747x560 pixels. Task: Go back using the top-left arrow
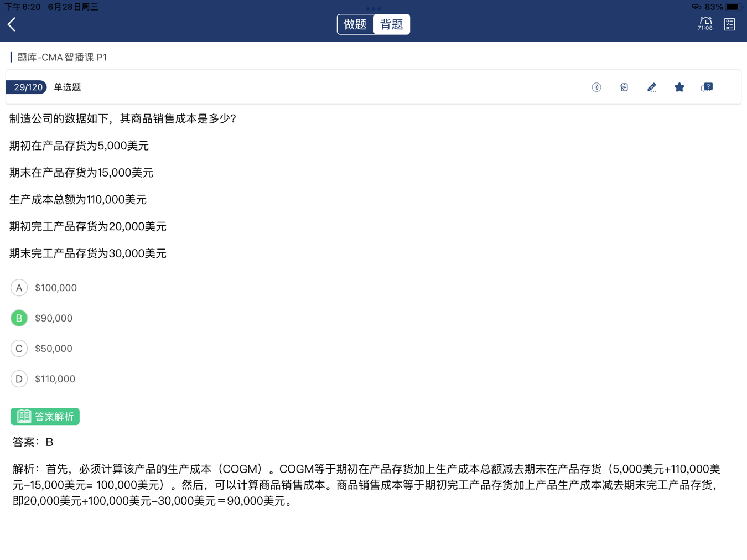[x=12, y=24]
